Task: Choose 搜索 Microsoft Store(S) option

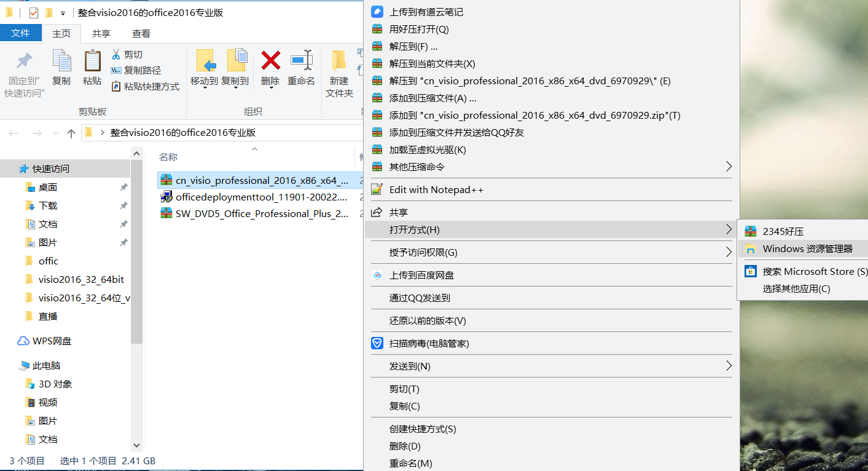Action: pyautogui.click(x=803, y=271)
